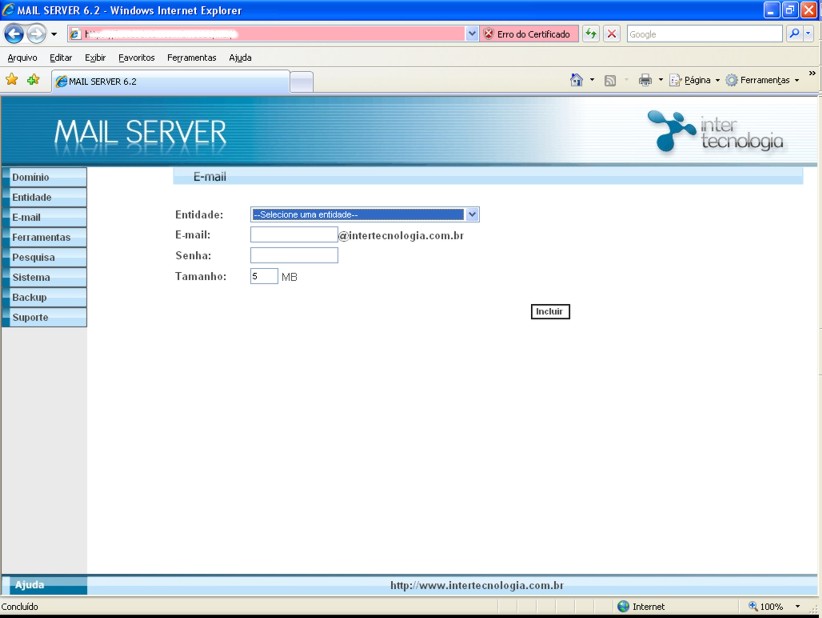Click the Senha password field
Screen dimensions: 822x618
294,255
